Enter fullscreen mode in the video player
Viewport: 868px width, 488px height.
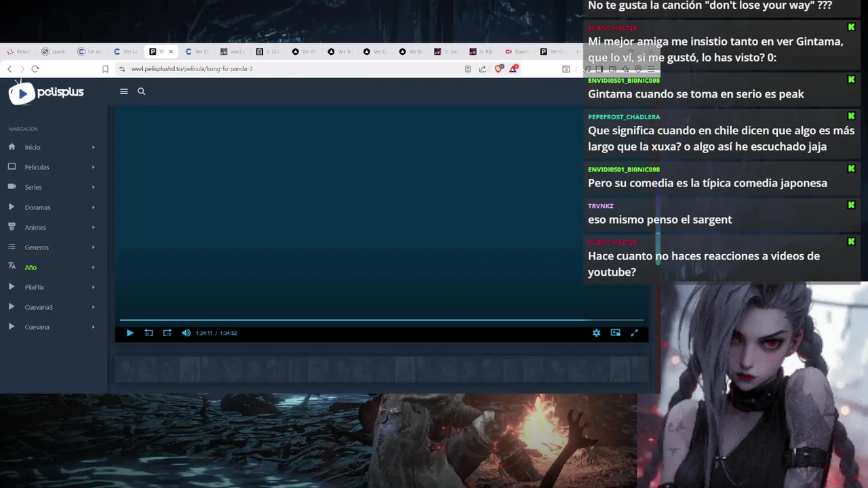tap(634, 333)
